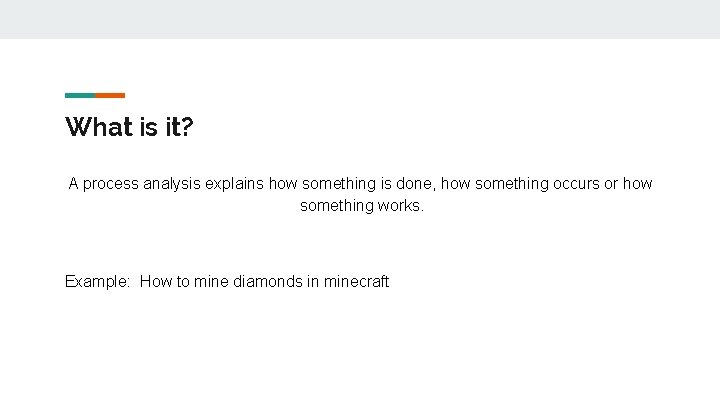This screenshot has height=405, width=720.
Task: Select the orange accent bar above the title
Action: 110,95
